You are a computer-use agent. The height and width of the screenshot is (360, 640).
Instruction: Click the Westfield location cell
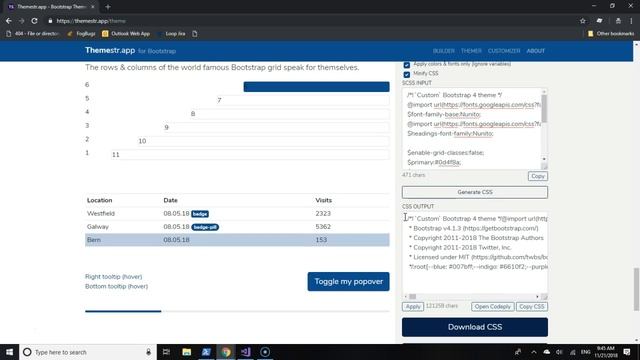[100, 213]
